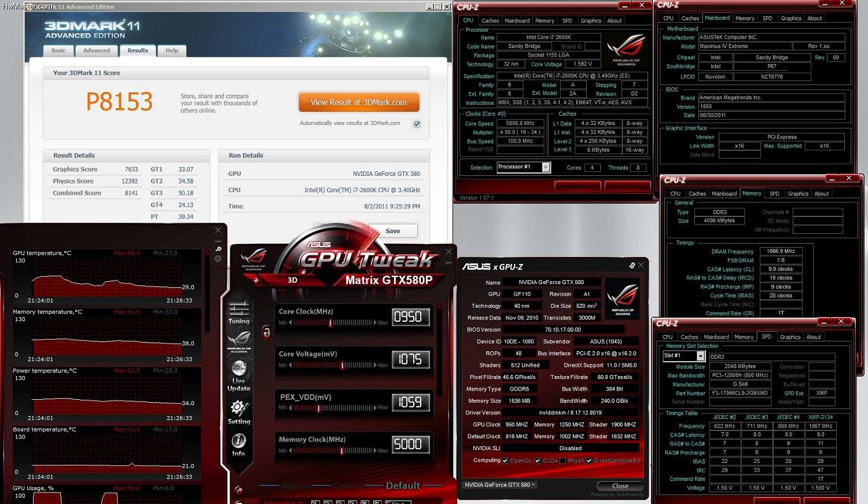This screenshot has height=504, width=868.
Task: Toggle the padlock link icon beside Core Clock
Action: (x=266, y=332)
